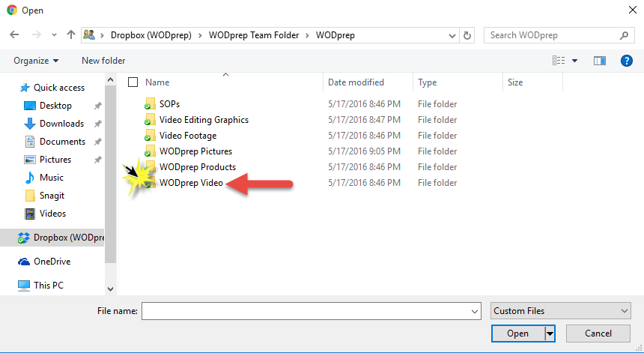Viewport: 644px width, 353px height.
Task: Open the address bar history dropdown
Action: point(452,36)
